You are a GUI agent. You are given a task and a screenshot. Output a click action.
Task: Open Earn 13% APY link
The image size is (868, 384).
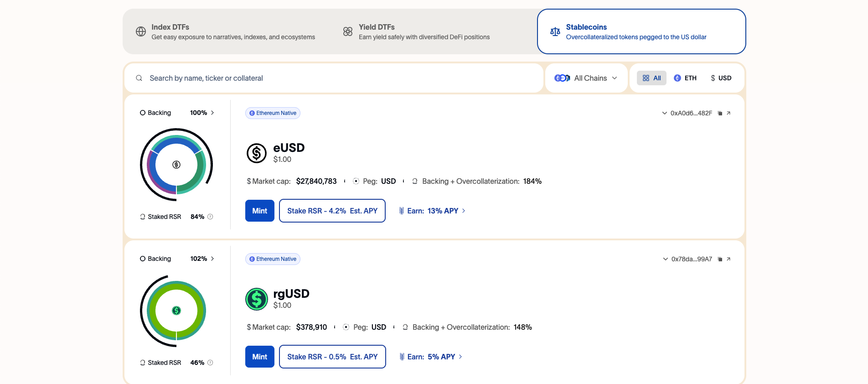pos(432,211)
